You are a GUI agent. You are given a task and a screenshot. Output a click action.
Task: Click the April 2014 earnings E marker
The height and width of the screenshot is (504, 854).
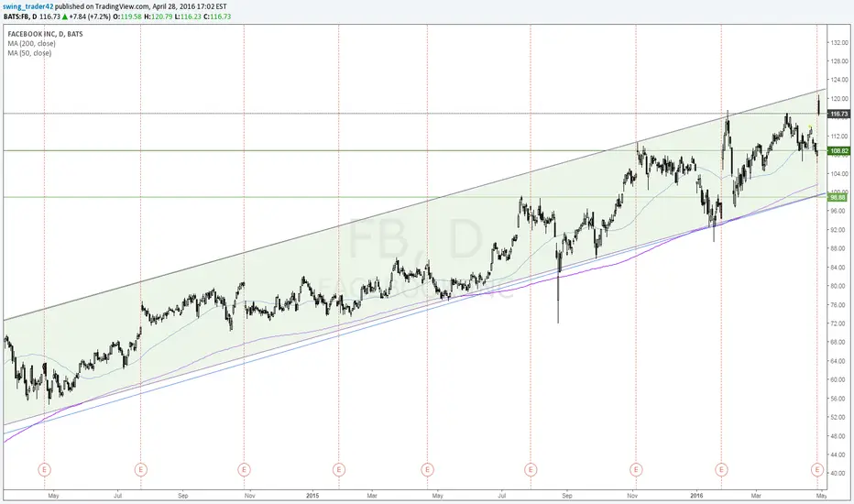pyautogui.click(x=44, y=469)
